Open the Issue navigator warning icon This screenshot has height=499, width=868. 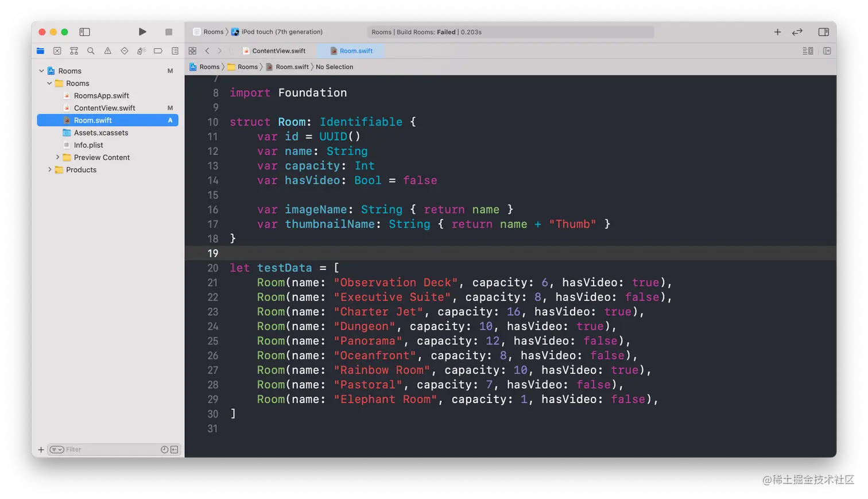(x=107, y=51)
